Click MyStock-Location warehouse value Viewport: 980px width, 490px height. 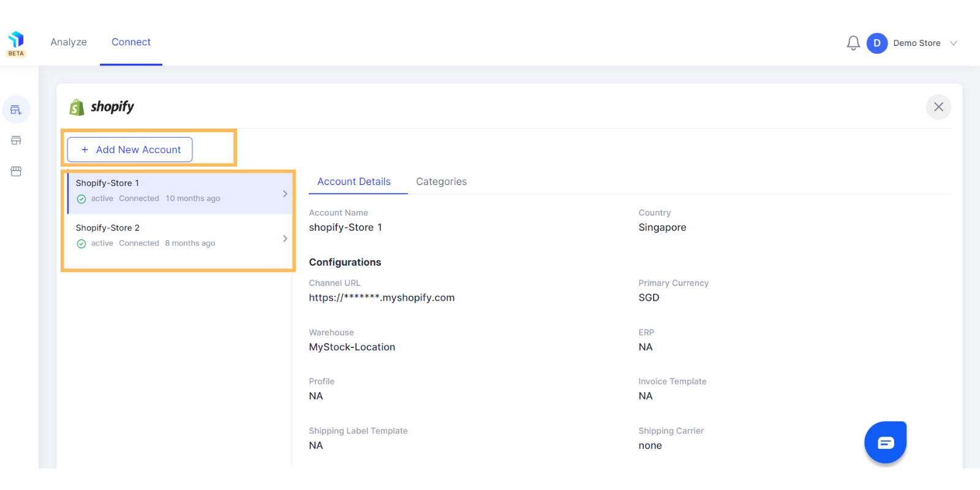coord(352,347)
